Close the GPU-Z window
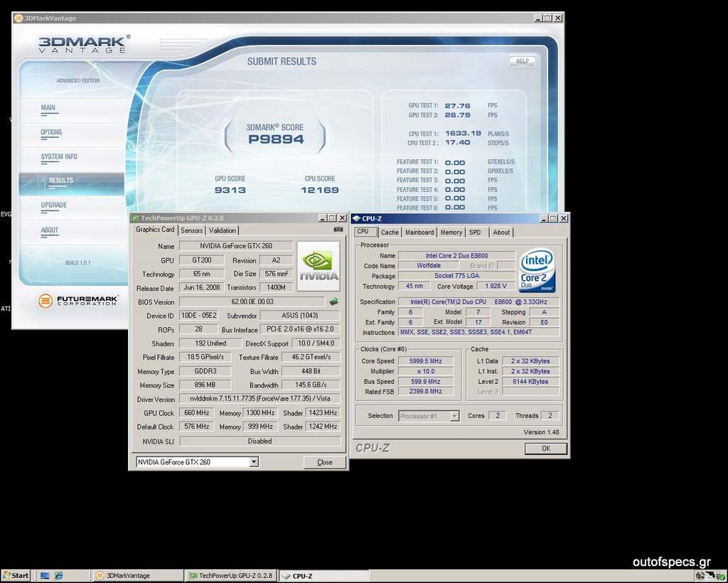 pyautogui.click(x=342, y=218)
